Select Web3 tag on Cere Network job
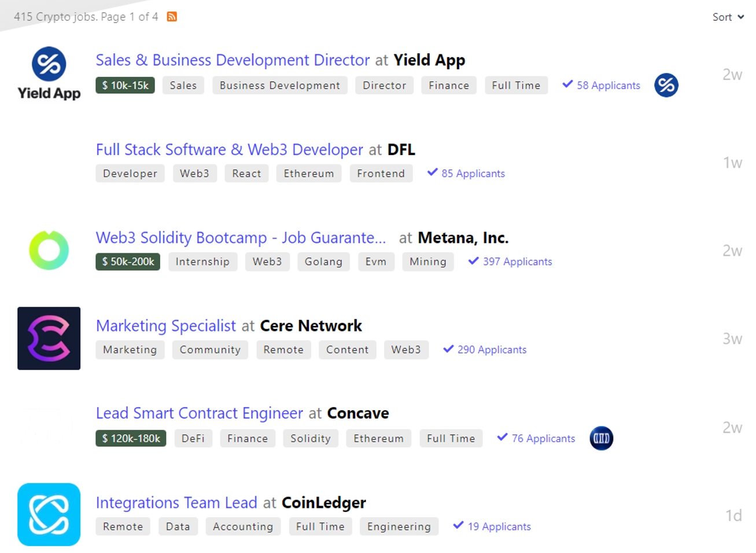Screen dimensions: 756x553 pos(406,349)
